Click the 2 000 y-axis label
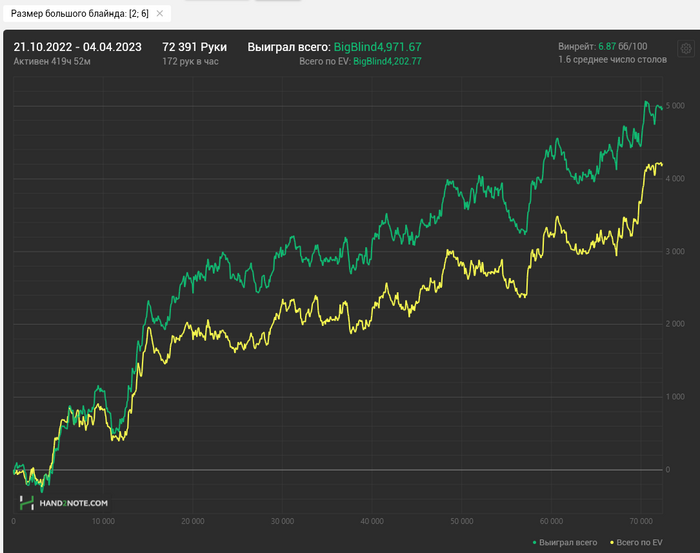The width and height of the screenshot is (700, 553). 675,324
